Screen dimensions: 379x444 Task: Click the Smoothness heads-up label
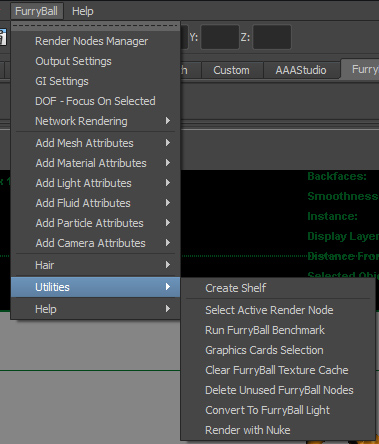pos(343,196)
